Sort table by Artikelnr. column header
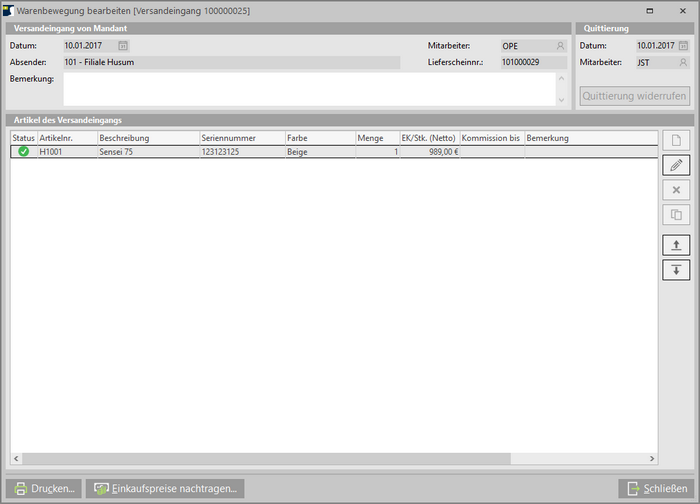The width and height of the screenshot is (700, 504). 66,137
